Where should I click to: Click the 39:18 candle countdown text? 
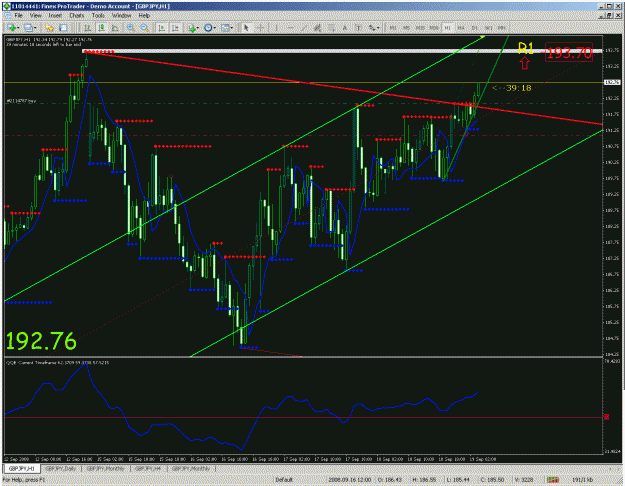tap(518, 88)
